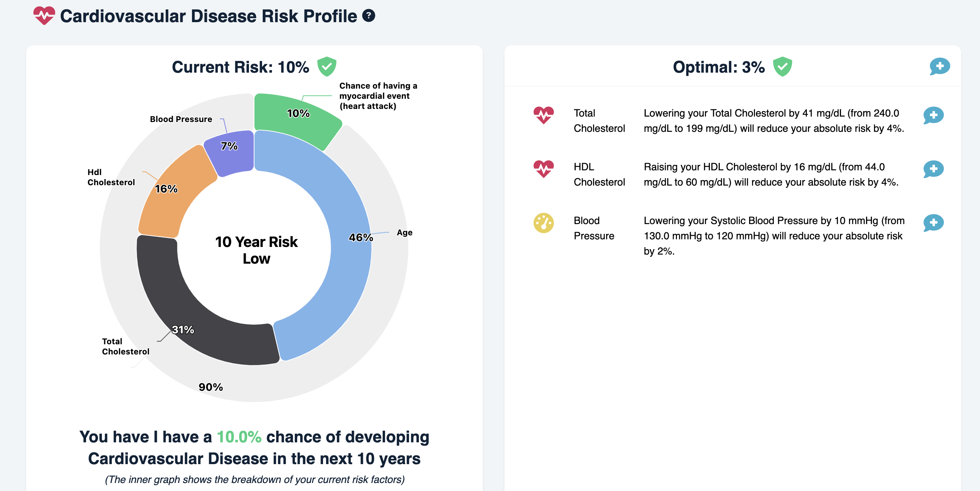Expand the Blood Pressure recommendation plus bubble
Screen dimensions: 980x491
933,223
